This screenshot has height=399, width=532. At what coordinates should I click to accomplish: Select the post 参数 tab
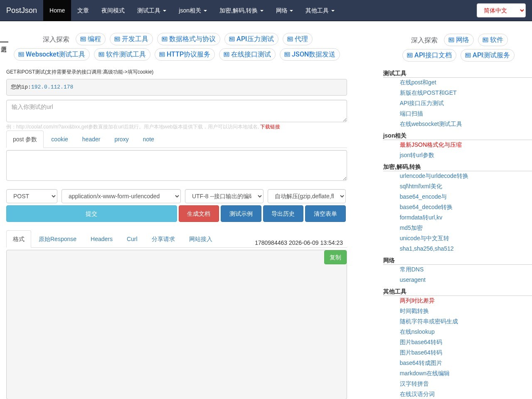coord(25,139)
